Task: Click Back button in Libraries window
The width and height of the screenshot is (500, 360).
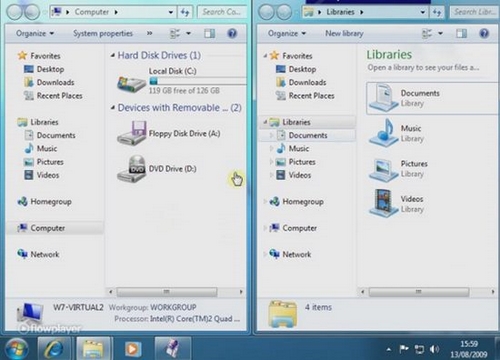Action: [267, 13]
